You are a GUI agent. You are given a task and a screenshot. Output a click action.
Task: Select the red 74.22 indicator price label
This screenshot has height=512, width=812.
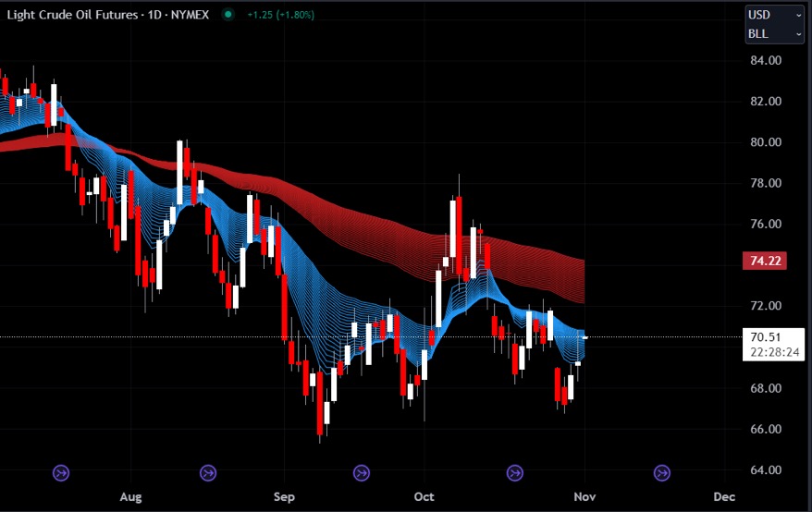pyautogui.click(x=766, y=262)
